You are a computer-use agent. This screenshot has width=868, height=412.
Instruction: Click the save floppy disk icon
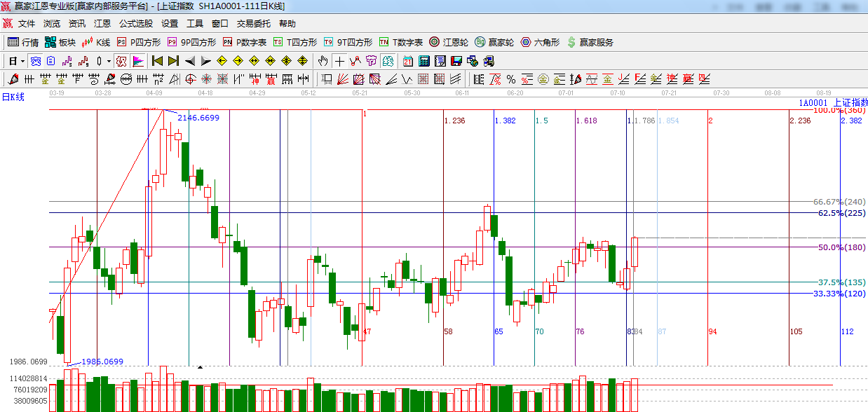click(x=456, y=61)
